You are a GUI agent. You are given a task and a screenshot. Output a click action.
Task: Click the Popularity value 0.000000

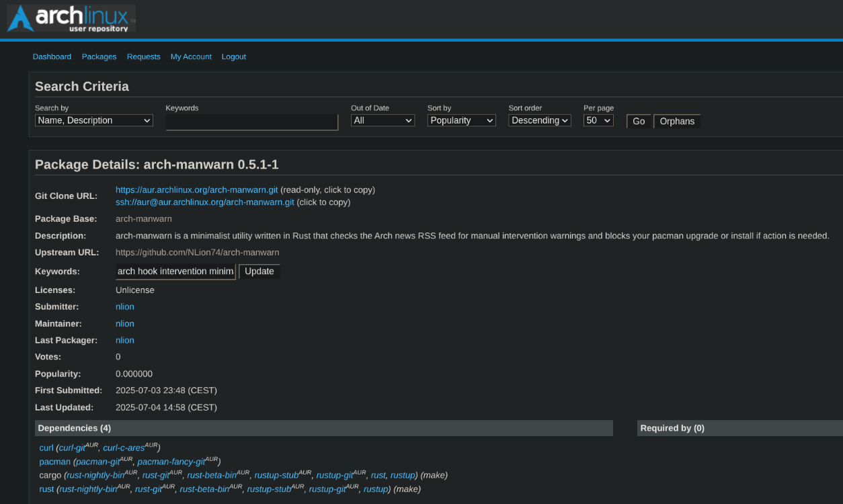tap(134, 374)
